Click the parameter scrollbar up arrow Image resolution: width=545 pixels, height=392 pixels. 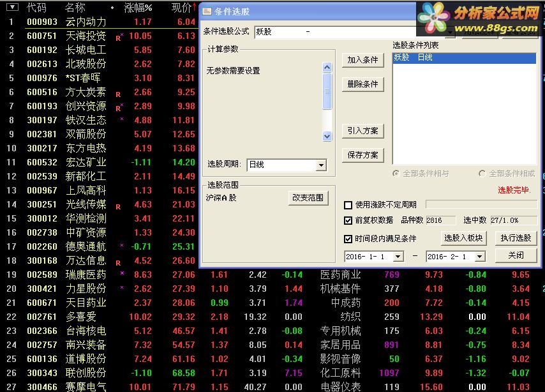tap(327, 67)
